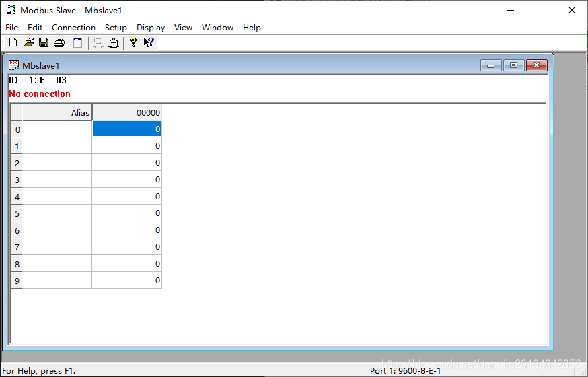Screen dimensions: 588x377
Task: Click row header number 0
Action: 17,129
